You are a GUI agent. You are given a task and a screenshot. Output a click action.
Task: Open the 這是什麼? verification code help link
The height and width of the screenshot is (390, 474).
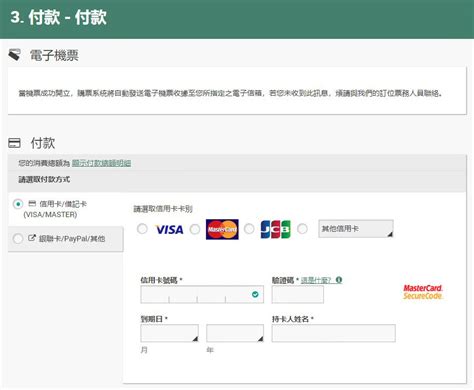pyautogui.click(x=316, y=280)
